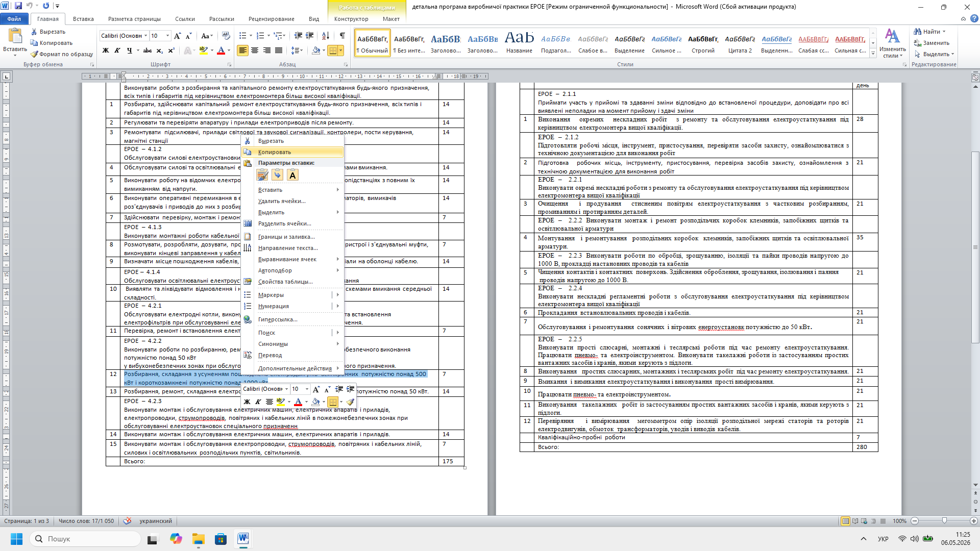Click the Decrease Indent icon in ribbon
This screenshot has width=980, height=551.
click(x=298, y=36)
